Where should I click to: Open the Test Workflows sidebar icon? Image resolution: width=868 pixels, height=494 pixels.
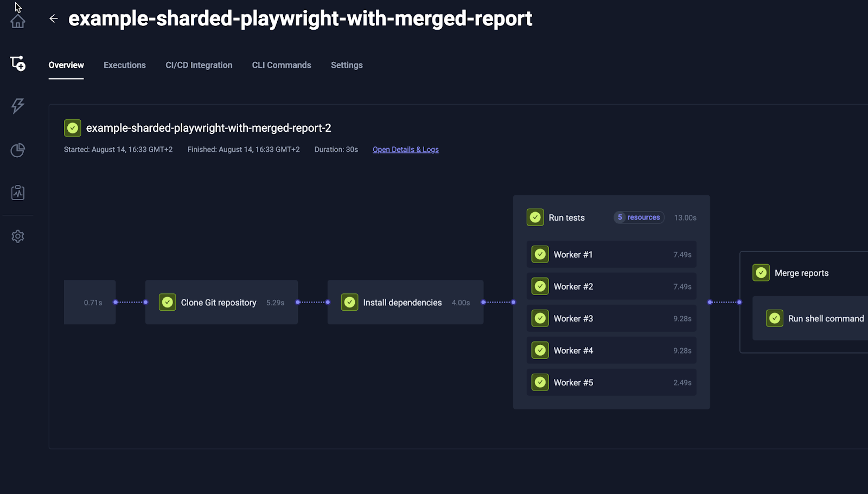[18, 63]
